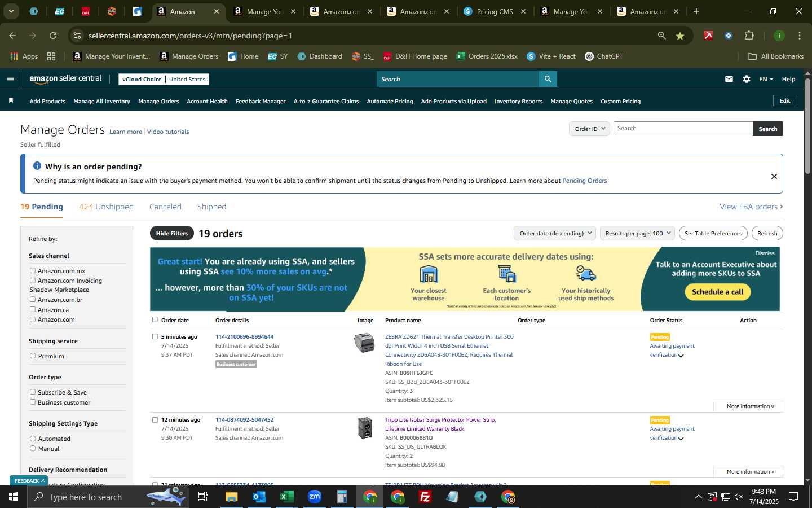Click the search magnifier button in header
Viewport: 812px width, 508px height.
coord(548,79)
